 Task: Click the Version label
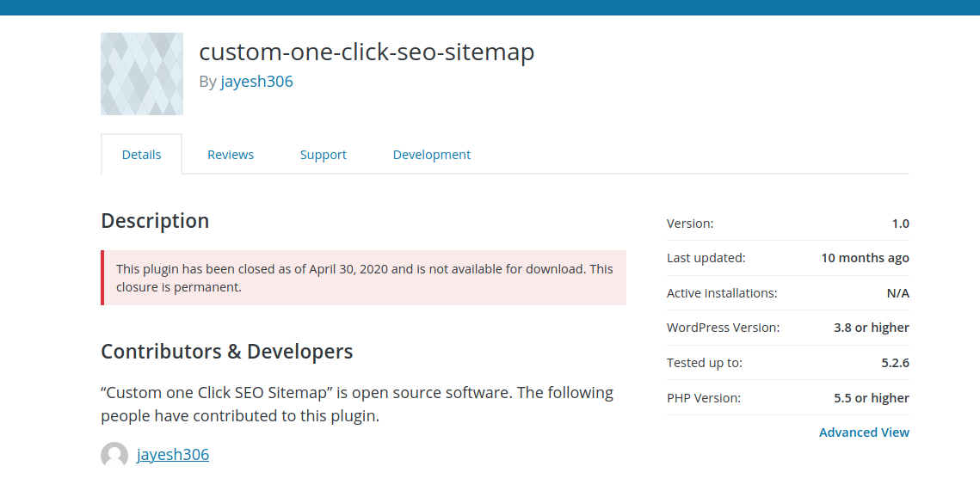pyautogui.click(x=690, y=224)
